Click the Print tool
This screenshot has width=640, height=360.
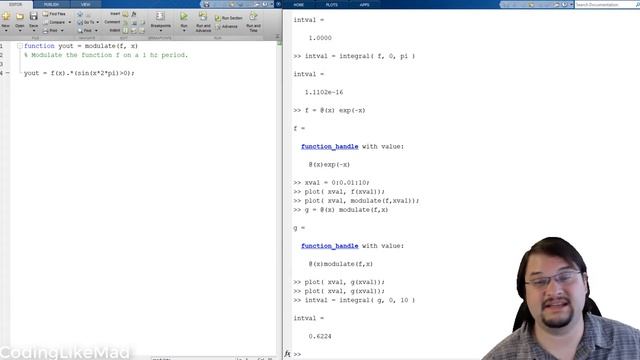[51, 31]
